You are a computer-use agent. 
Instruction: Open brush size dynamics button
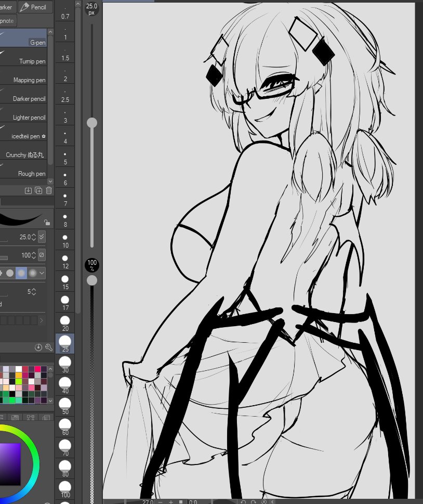(42, 237)
